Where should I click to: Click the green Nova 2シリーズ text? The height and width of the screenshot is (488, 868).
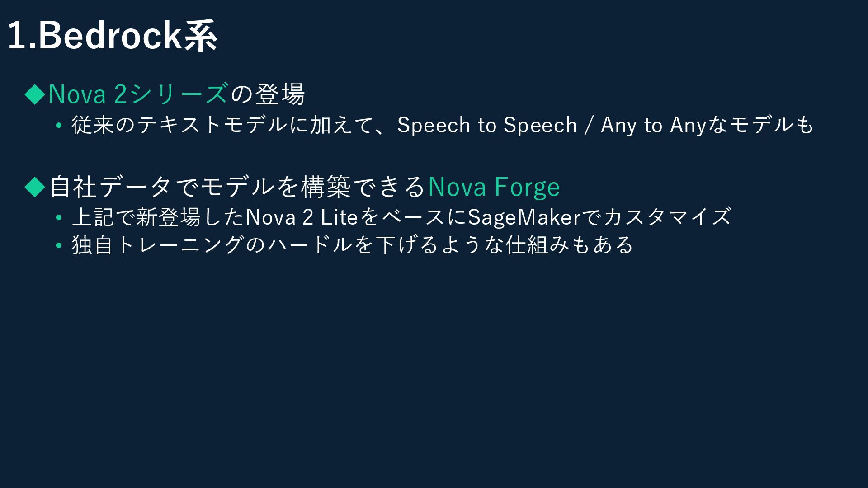(x=138, y=94)
